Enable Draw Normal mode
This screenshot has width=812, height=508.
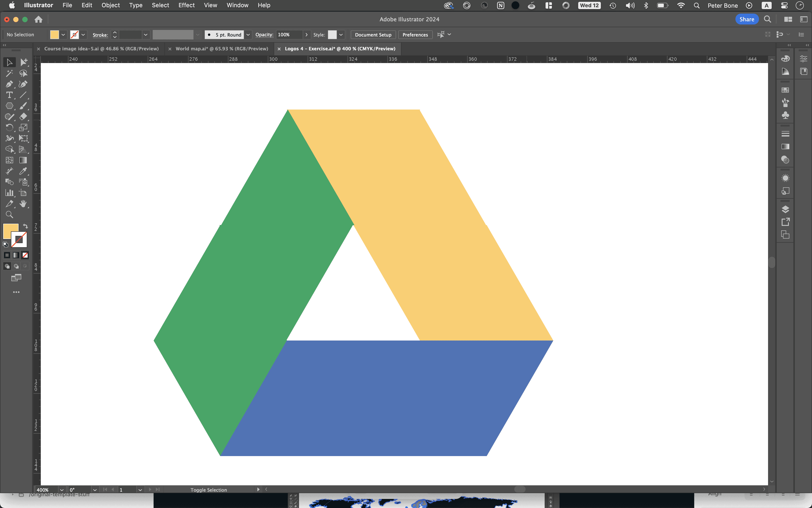(7, 266)
